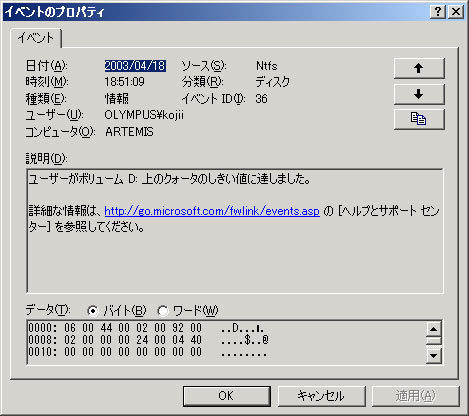This screenshot has width=469, height=416.
Task: Go to next event with down arrow
Action: click(419, 94)
